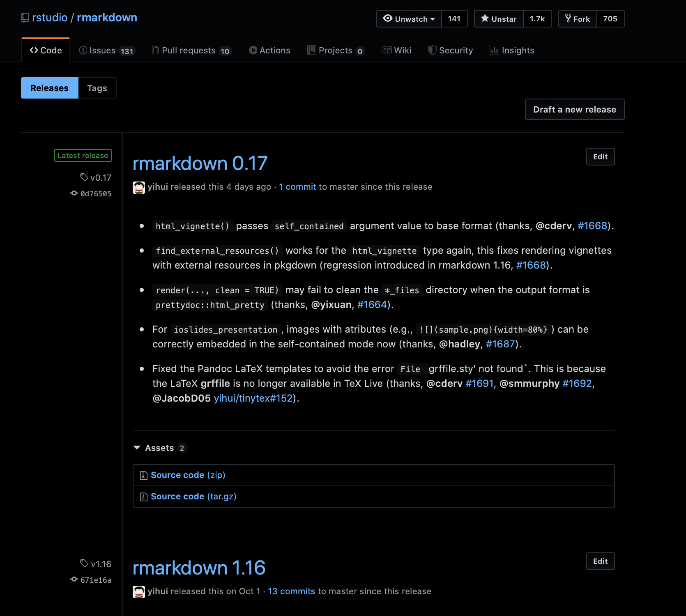Select the commit icon next to 0d76505
Viewport: 686px width, 616px height.
(74, 193)
